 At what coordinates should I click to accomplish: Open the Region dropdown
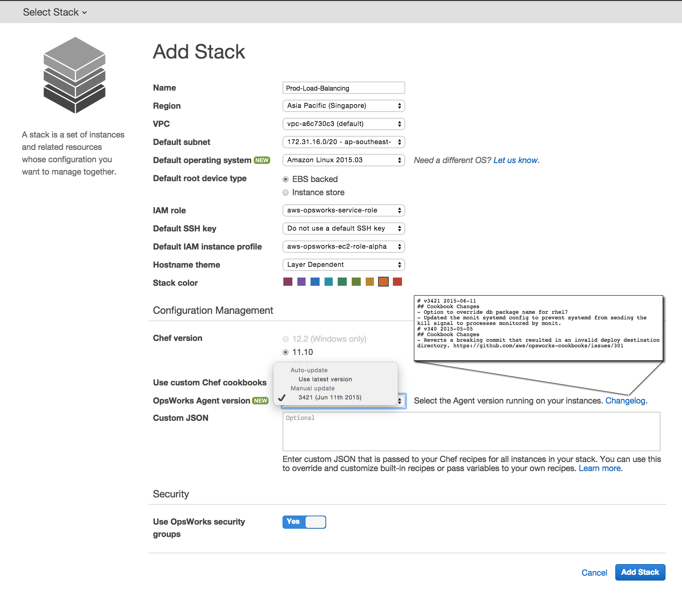click(x=344, y=106)
